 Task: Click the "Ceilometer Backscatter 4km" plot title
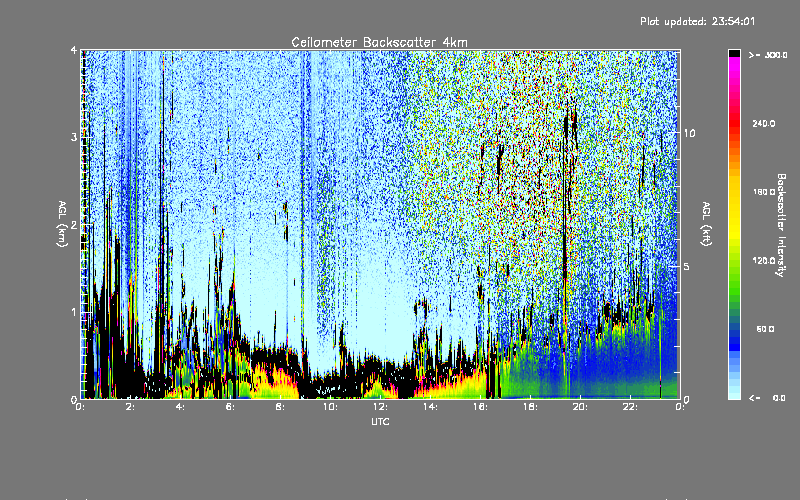tap(379, 42)
